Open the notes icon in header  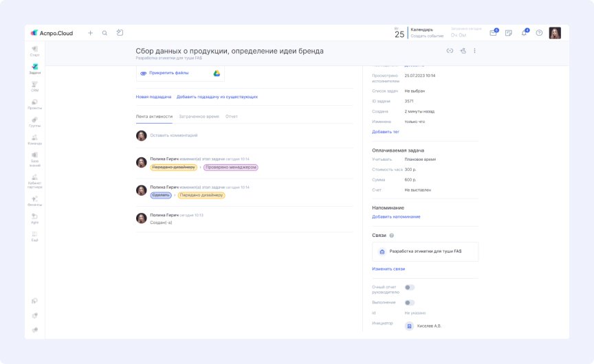pos(508,33)
